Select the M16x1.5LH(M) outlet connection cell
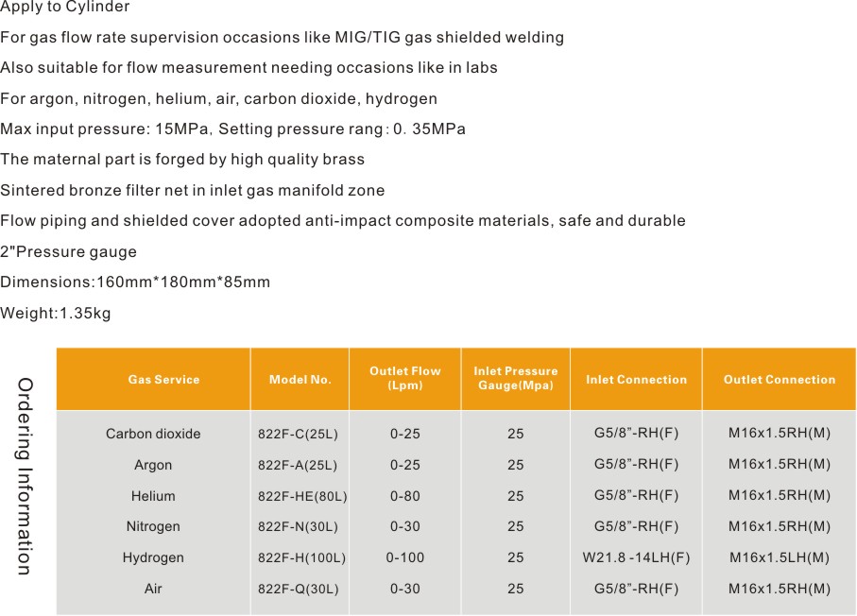The height and width of the screenshot is (616, 857). (779, 557)
